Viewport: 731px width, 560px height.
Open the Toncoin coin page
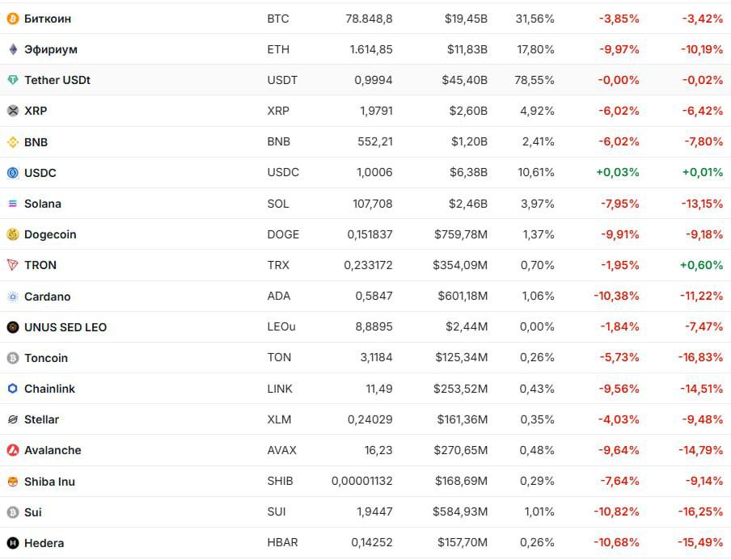pyautogui.click(x=46, y=358)
